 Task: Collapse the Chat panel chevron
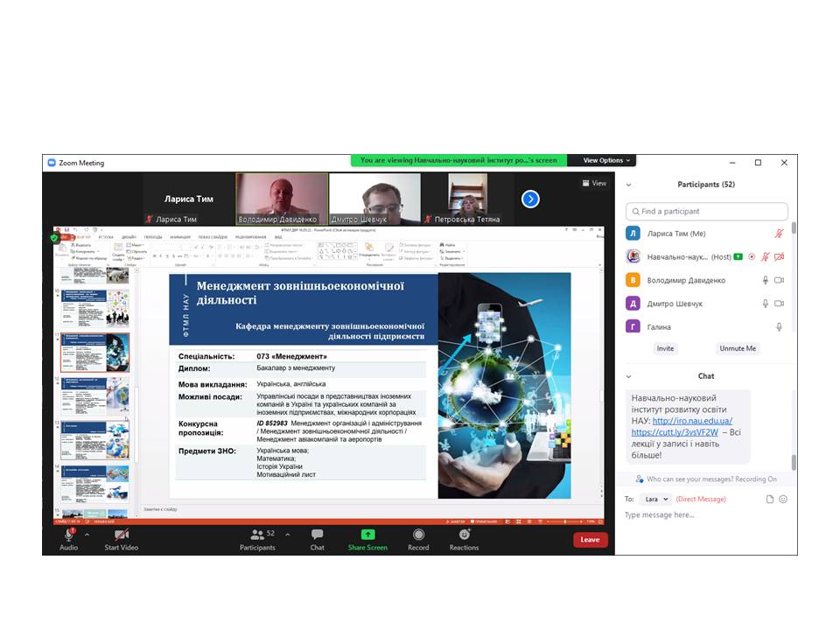(628, 376)
